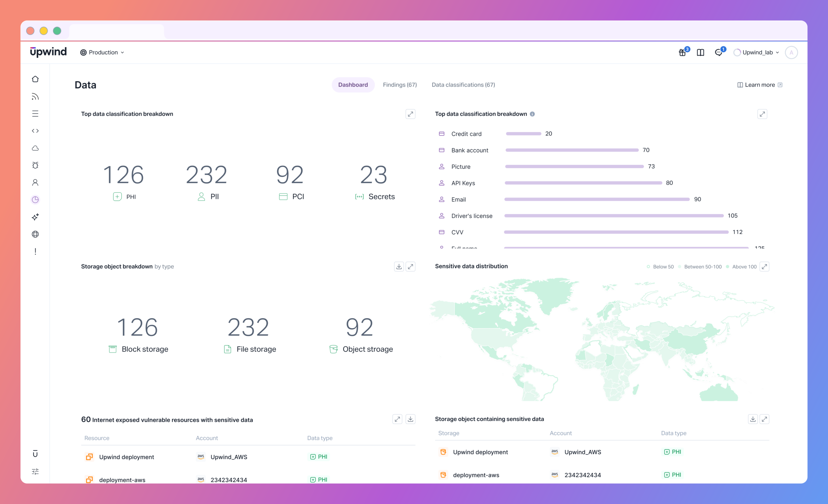This screenshot has height=504, width=828.
Task: Open the sparkle AI icon in sidebar
Action: coord(35,217)
